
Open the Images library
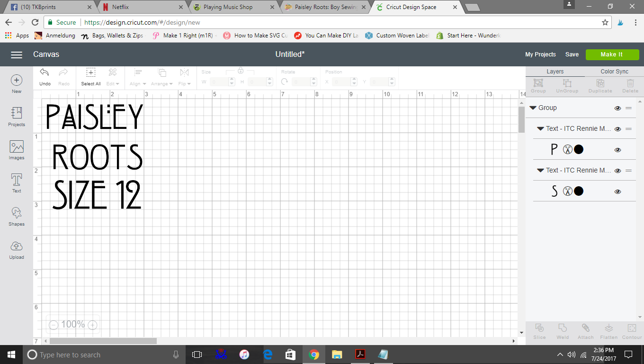[17, 149]
